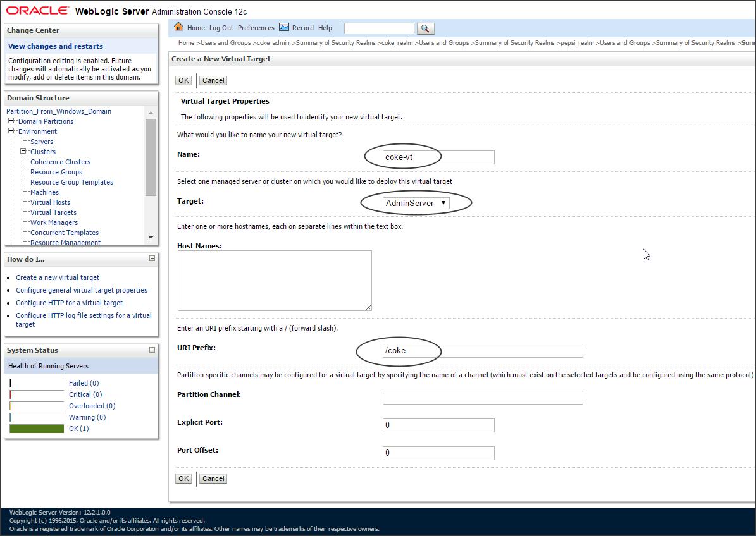Open Resource Groups tree item
The width and height of the screenshot is (756, 536).
(56, 172)
